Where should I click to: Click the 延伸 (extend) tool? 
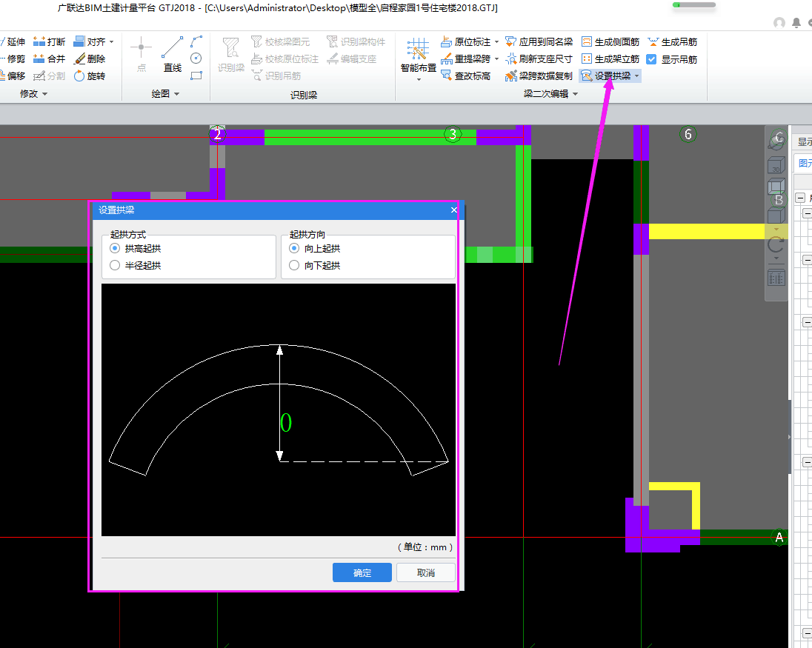[13, 41]
